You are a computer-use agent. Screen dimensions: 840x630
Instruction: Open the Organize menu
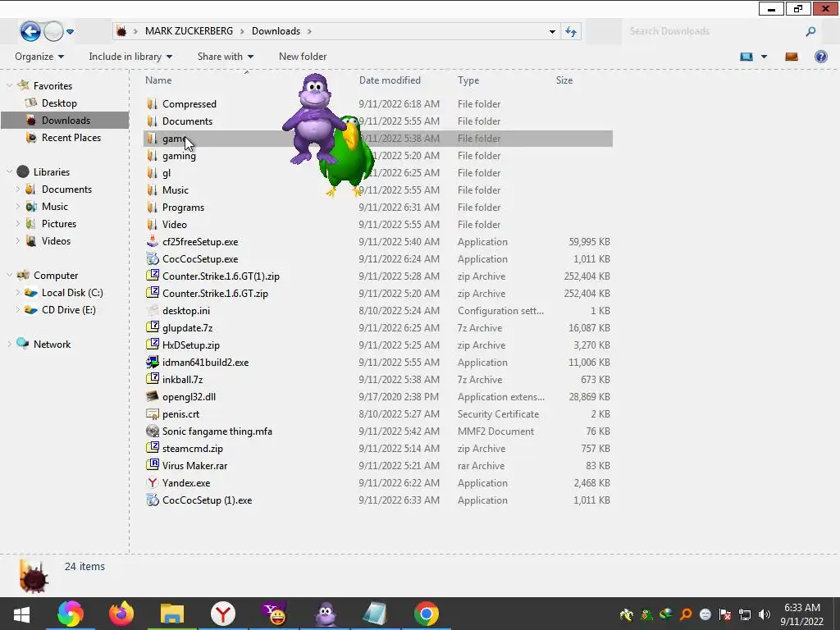39,57
